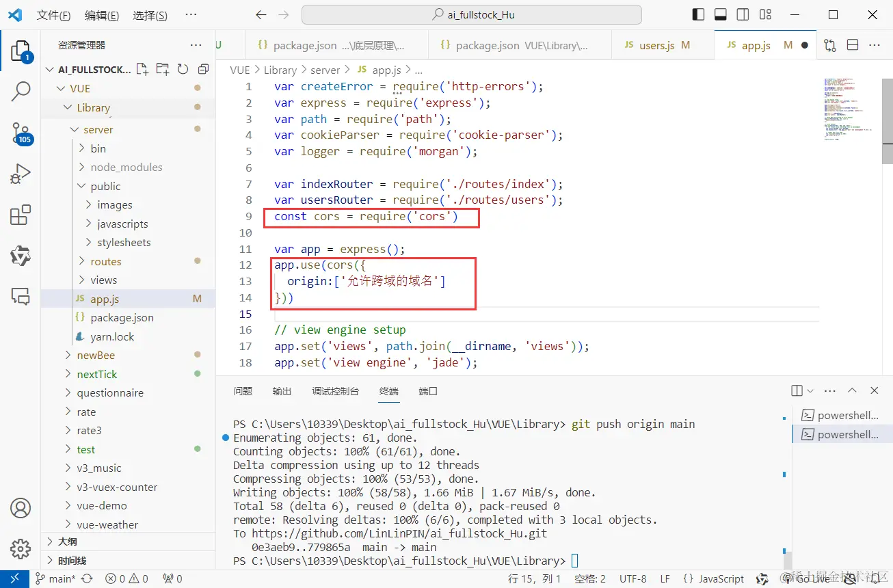Switch to the 端口 panel tab

428,391
